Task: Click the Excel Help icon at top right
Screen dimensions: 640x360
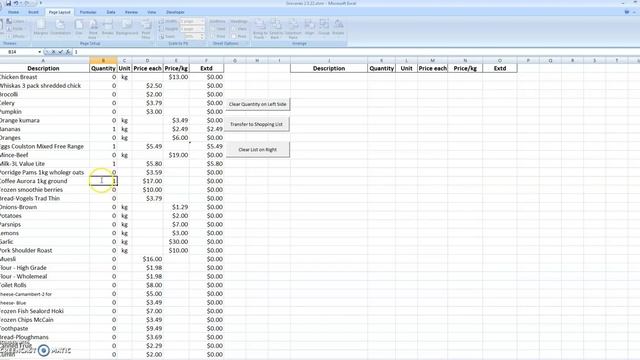Action: click(627, 12)
